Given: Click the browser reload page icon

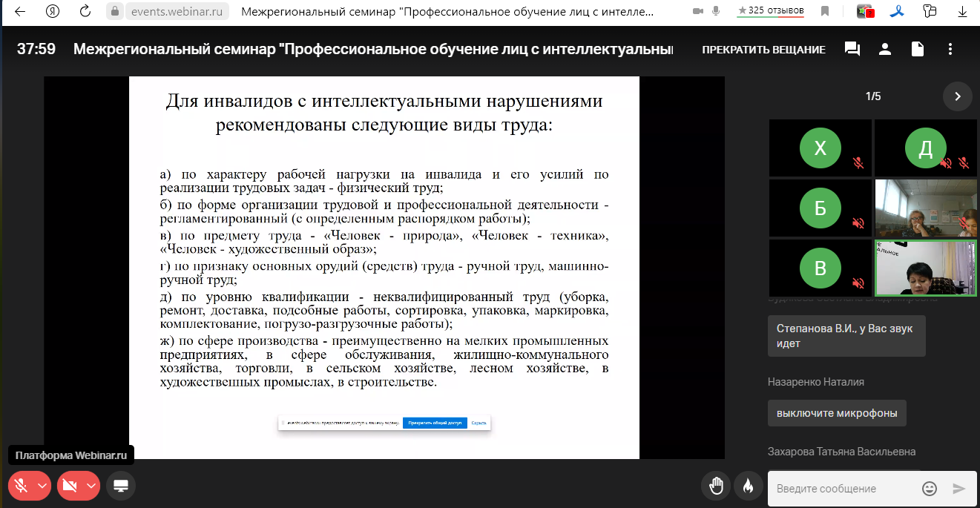Looking at the screenshot, I should click(85, 11).
